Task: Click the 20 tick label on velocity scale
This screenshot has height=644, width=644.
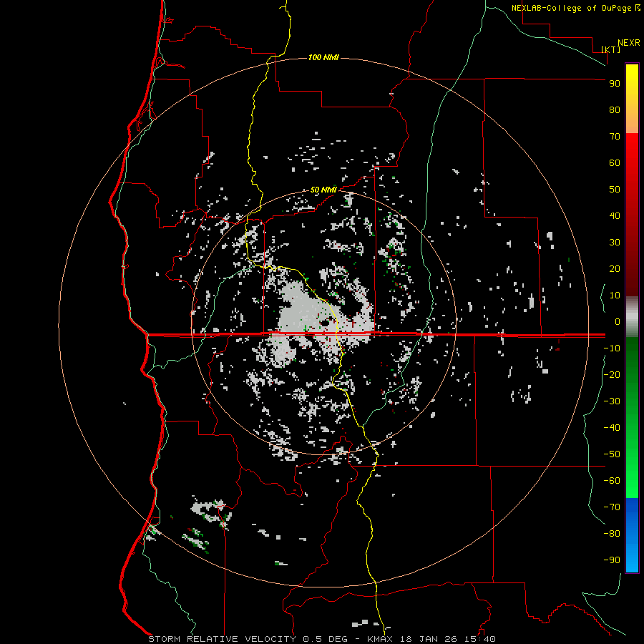Action: (x=615, y=269)
